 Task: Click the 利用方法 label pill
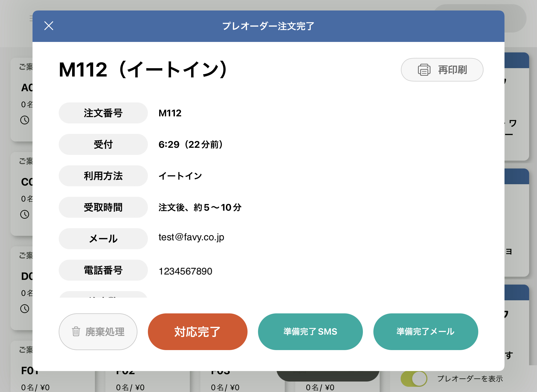click(103, 176)
